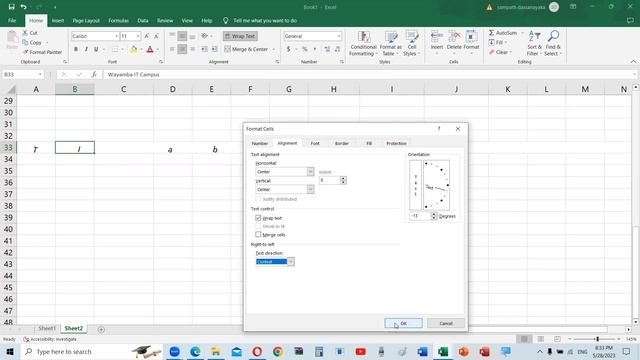Click the Format Painter tool
640x360 pixels.
click(42, 52)
